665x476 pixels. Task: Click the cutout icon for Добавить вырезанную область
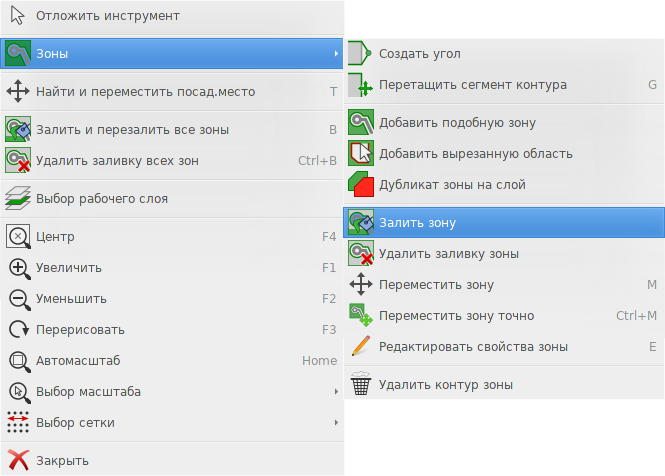[361, 153]
